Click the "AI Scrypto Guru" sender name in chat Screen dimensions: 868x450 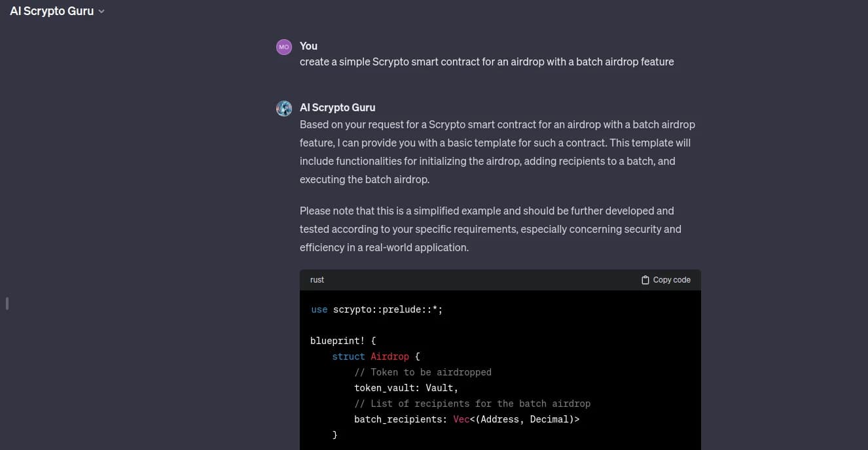tap(338, 107)
